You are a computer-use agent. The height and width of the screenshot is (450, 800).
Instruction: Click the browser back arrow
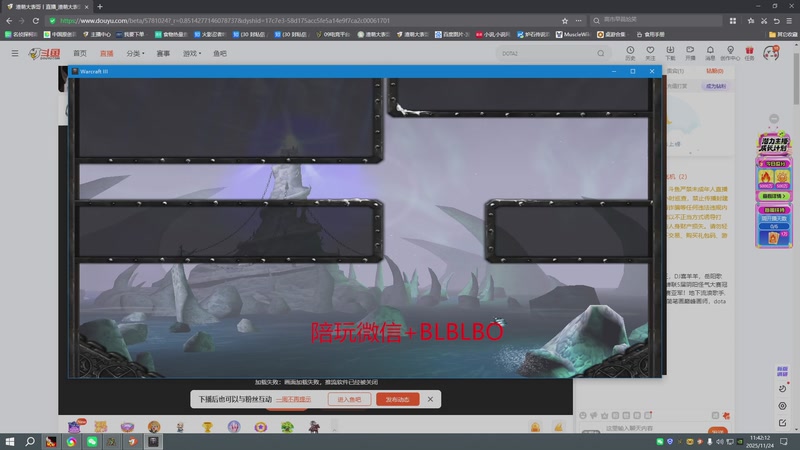[x=9, y=21]
